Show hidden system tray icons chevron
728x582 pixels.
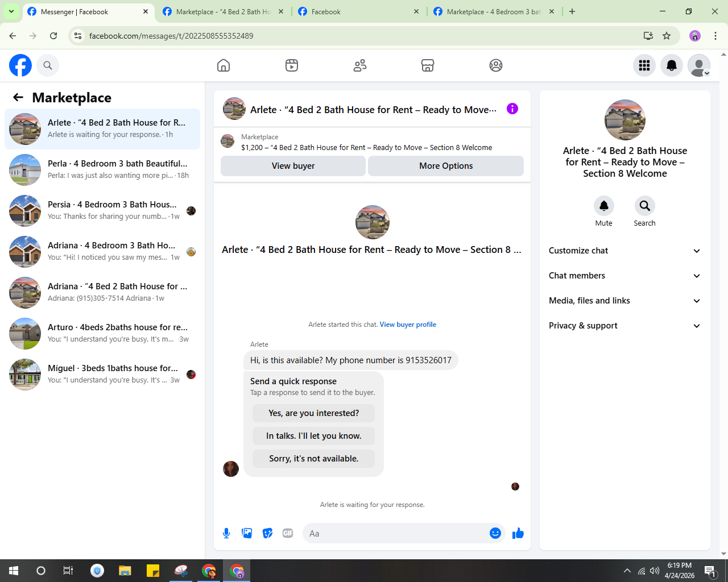(627, 571)
